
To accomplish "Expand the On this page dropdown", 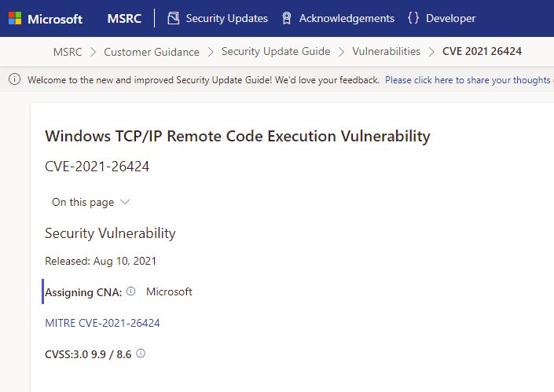I will click(x=90, y=202).
